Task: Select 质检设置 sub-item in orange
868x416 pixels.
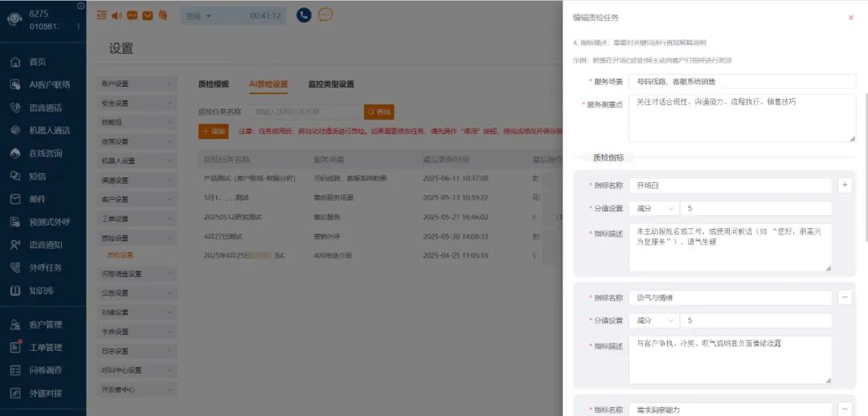Action: (120, 255)
